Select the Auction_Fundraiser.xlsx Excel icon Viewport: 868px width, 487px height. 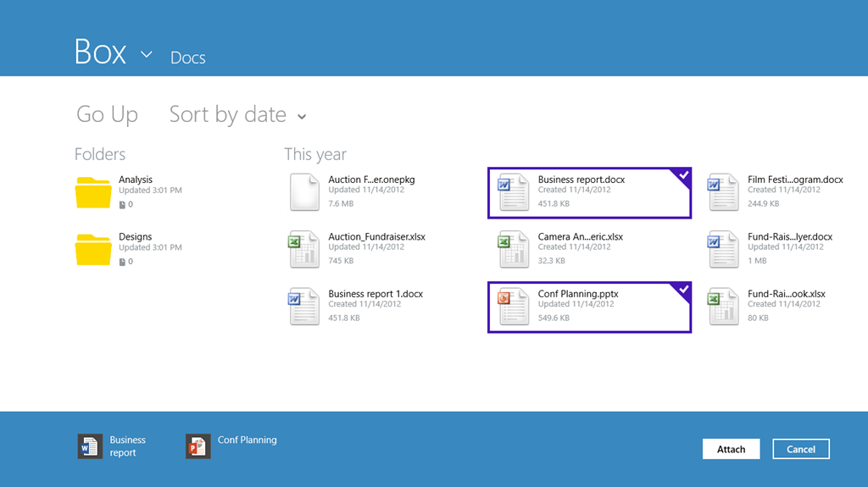[x=304, y=249]
